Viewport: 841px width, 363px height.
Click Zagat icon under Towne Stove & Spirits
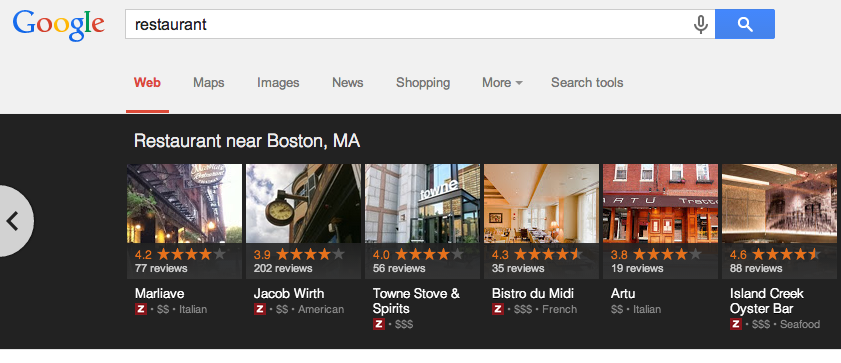click(379, 324)
